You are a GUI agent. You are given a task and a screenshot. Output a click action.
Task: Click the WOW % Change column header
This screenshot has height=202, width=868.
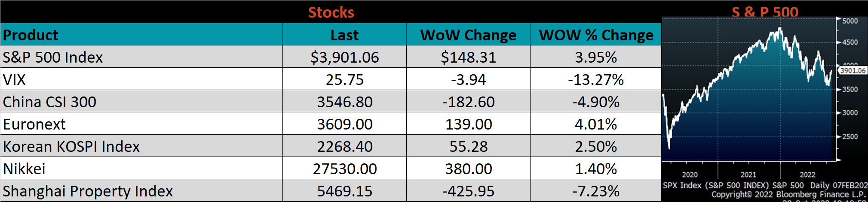[x=596, y=35]
